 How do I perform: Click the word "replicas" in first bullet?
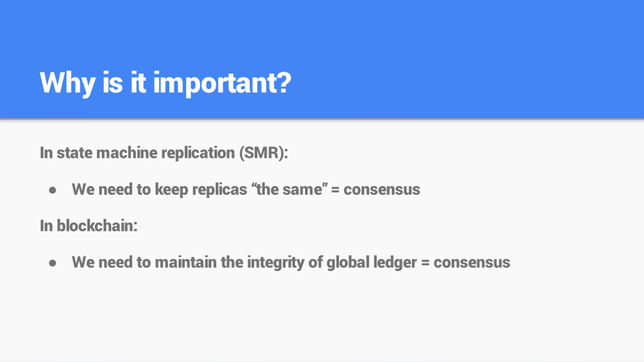[x=220, y=190]
